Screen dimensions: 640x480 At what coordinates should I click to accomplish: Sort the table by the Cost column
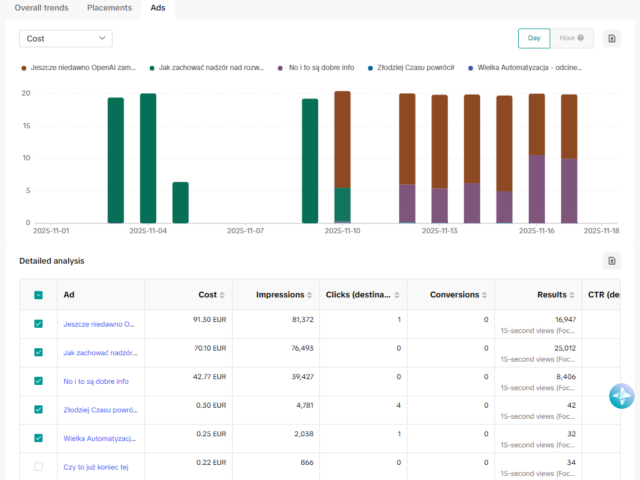223,295
